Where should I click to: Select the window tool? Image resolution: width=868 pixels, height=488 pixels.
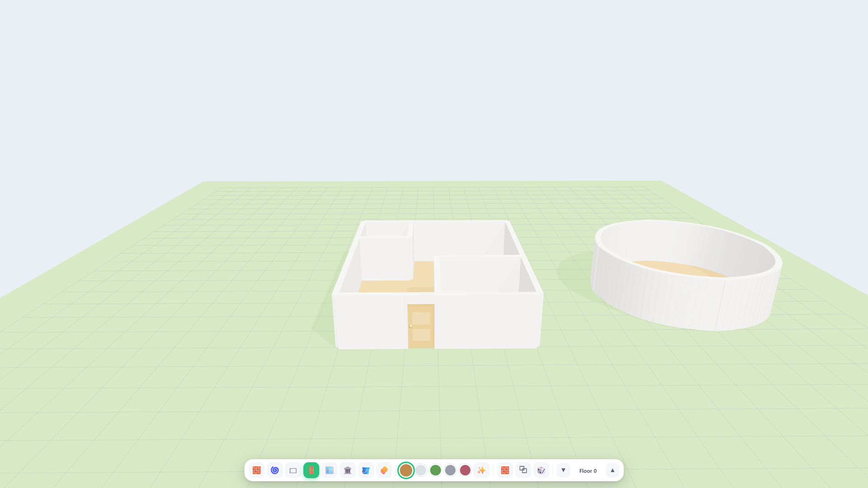330,470
